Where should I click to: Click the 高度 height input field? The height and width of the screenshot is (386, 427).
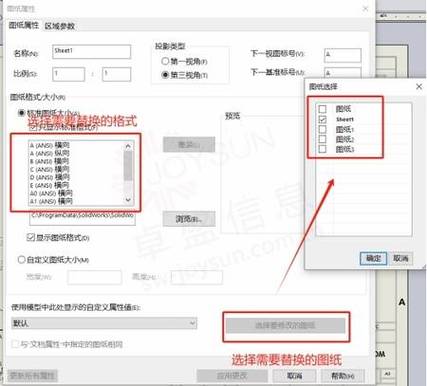(x=197, y=277)
